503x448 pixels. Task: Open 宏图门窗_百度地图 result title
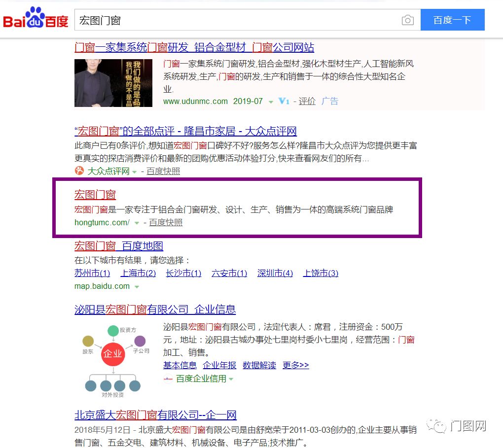coord(119,246)
